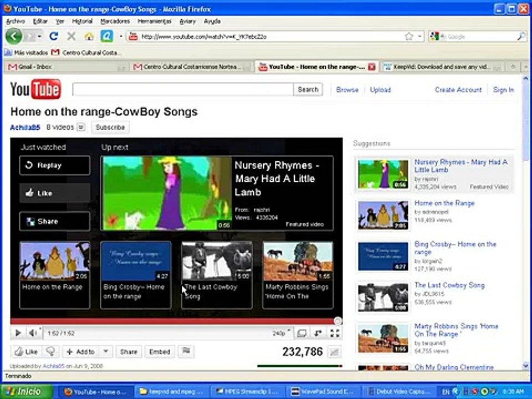Image resolution: width=532 pixels, height=399 pixels.
Task: Click Like button below the video
Action: (x=26, y=351)
